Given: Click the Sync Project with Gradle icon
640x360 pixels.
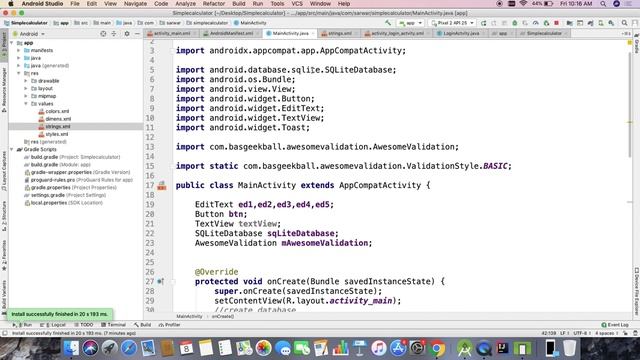Looking at the screenshot, I should [x=590, y=23].
